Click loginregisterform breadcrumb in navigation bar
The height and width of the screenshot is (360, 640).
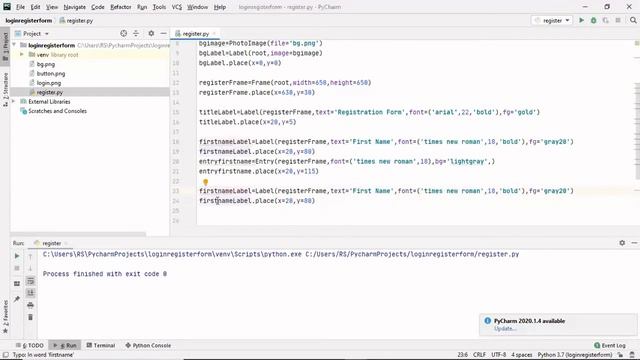29,20
